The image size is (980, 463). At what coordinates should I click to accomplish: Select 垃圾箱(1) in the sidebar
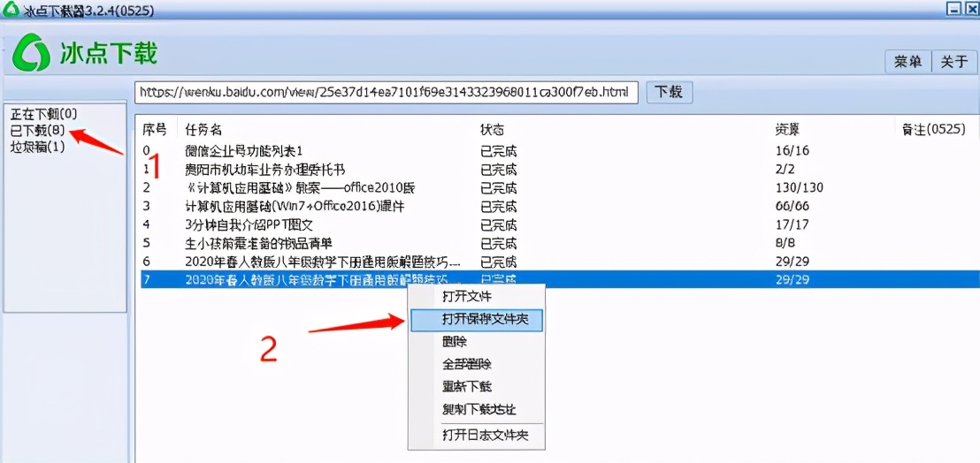pyautogui.click(x=37, y=148)
